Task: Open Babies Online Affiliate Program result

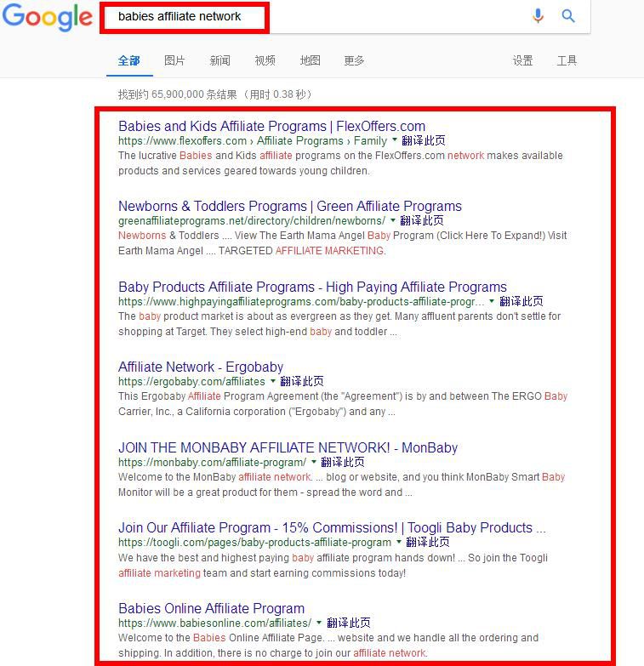Action: click(x=211, y=608)
